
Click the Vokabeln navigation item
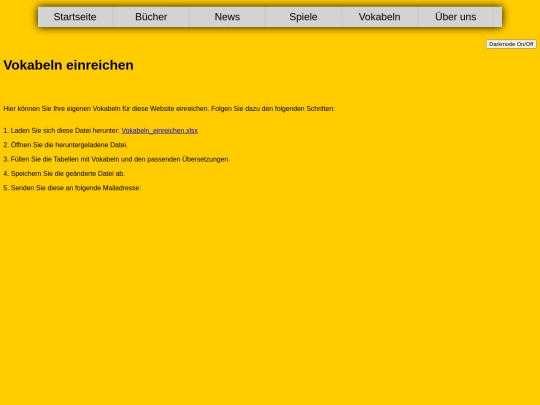click(380, 17)
